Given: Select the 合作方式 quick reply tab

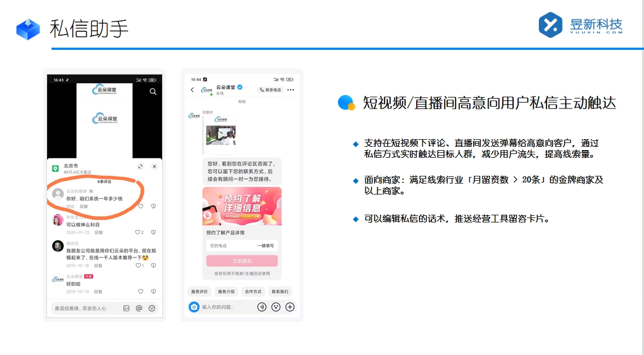Looking at the screenshot, I should (x=253, y=291).
